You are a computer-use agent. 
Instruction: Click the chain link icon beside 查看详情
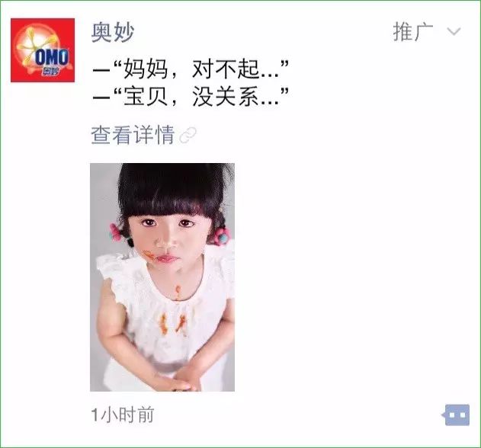pos(188,135)
